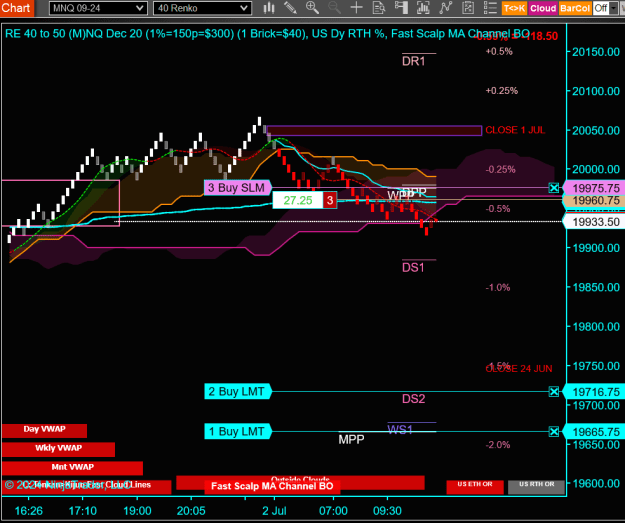Click the 20150.00 price axis label
Viewport: 625px width, 523px height.
point(596,52)
